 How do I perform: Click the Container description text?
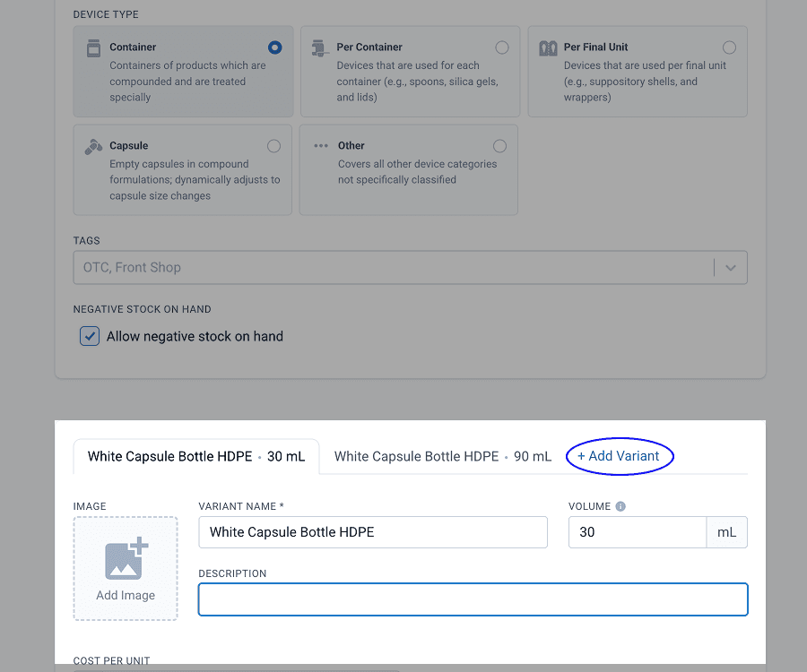click(188, 82)
